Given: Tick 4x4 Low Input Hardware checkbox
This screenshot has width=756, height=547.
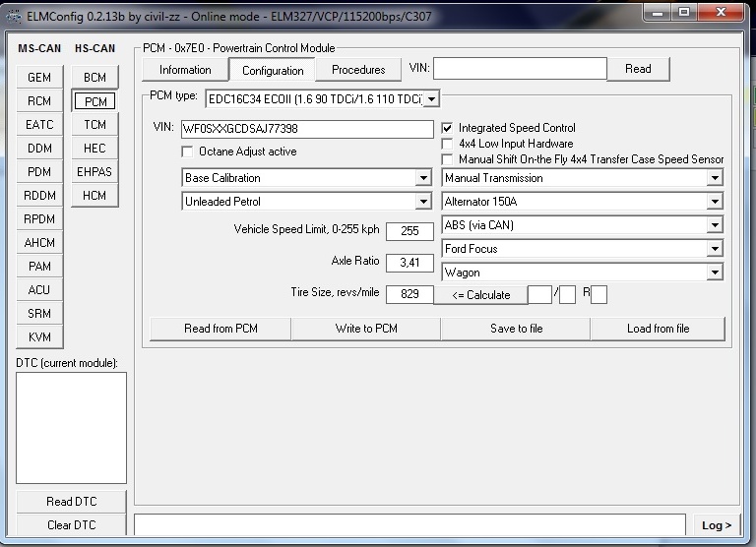Looking at the screenshot, I should click(448, 144).
